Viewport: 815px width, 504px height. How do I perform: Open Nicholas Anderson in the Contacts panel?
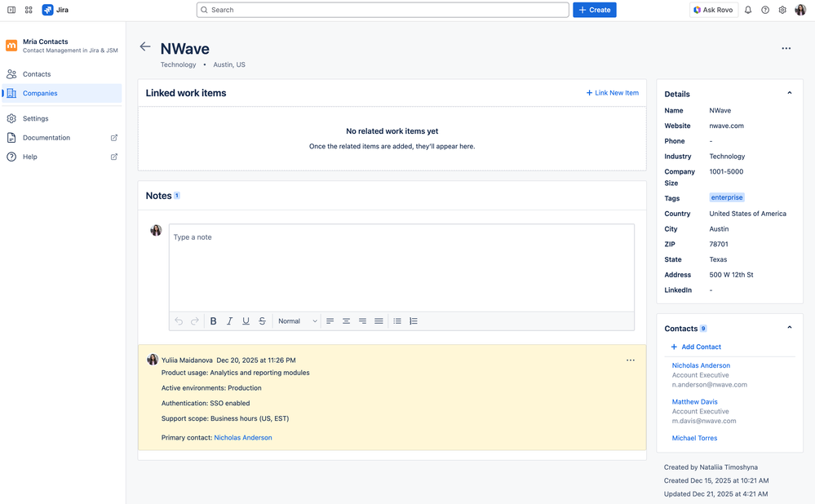pyautogui.click(x=701, y=366)
